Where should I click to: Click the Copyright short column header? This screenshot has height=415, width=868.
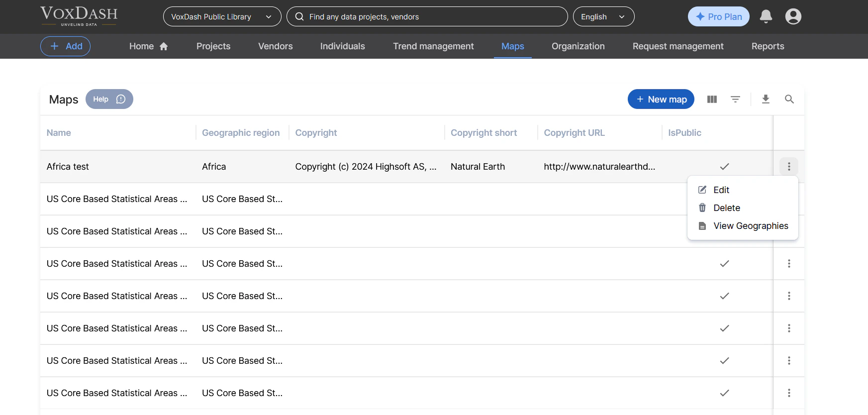[x=483, y=133]
